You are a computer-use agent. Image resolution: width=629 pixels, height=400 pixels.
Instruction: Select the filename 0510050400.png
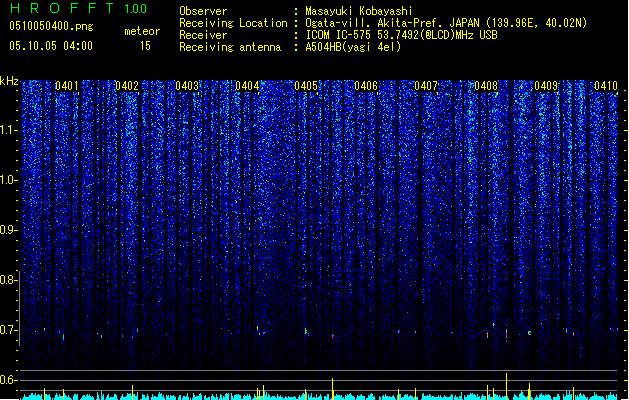coord(51,26)
